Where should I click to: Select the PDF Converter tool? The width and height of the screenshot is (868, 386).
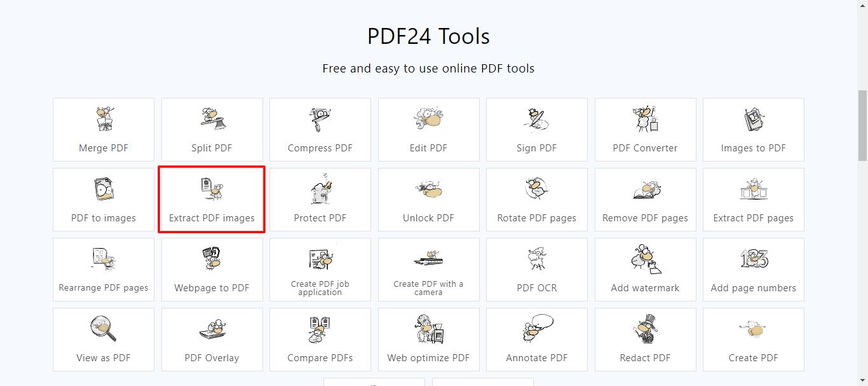(645, 130)
